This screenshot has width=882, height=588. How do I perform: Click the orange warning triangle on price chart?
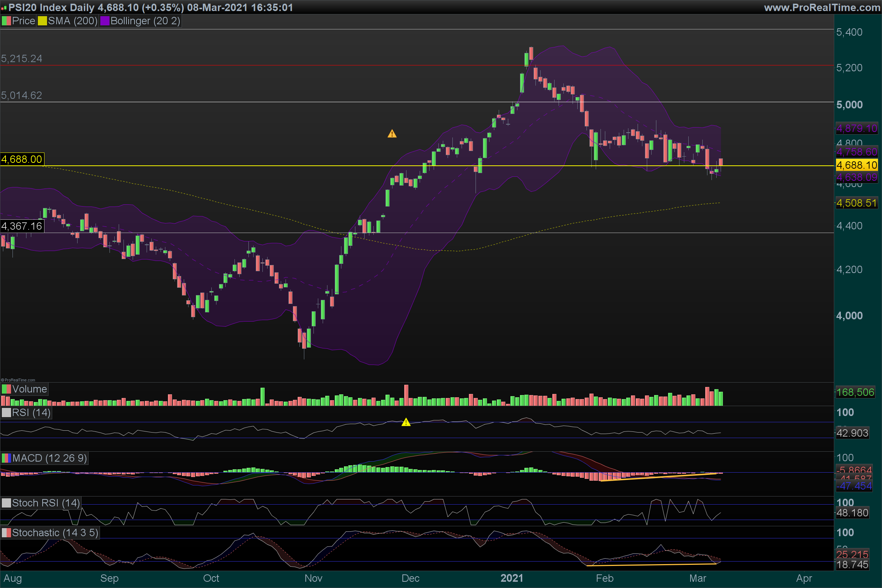(392, 134)
